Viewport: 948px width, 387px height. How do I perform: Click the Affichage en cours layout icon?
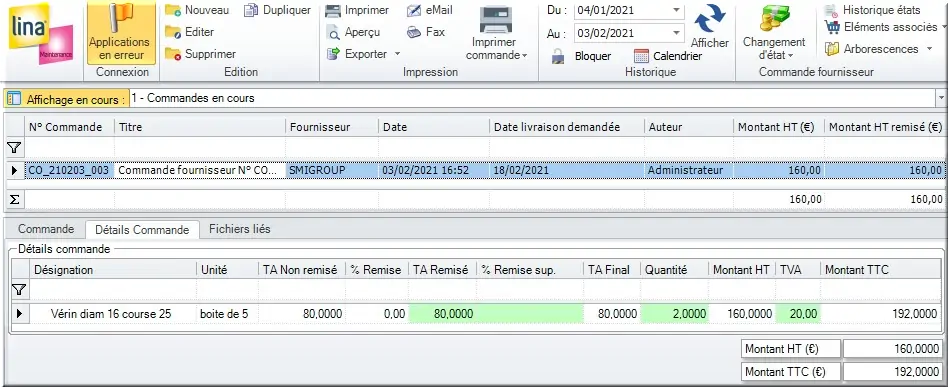point(14,99)
